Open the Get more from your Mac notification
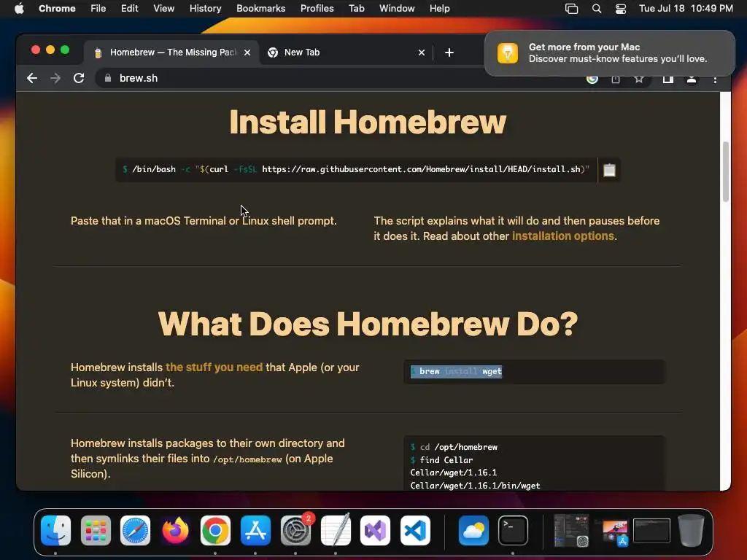The width and height of the screenshot is (747, 560). [x=609, y=52]
